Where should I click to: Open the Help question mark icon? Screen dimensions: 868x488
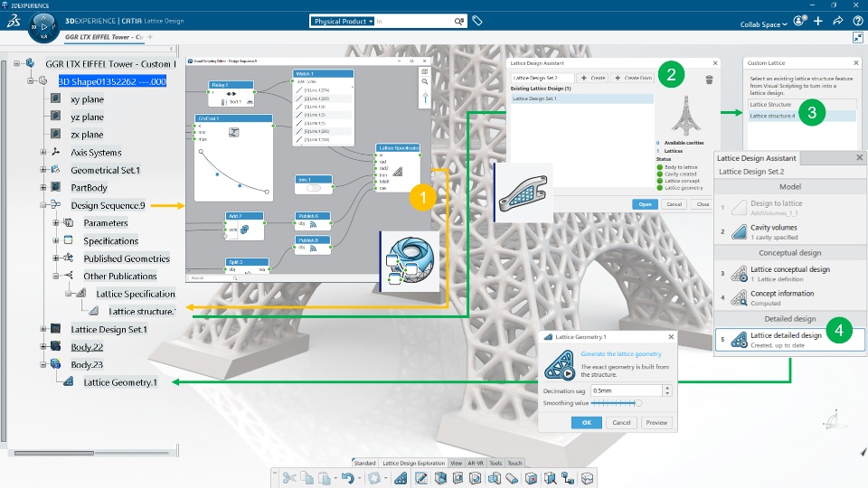857,21
